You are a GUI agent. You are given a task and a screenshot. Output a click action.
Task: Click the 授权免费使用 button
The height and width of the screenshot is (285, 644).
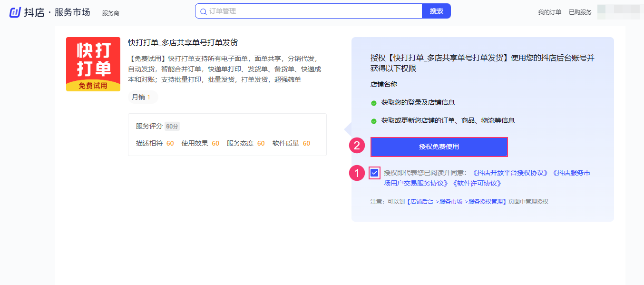pos(439,147)
